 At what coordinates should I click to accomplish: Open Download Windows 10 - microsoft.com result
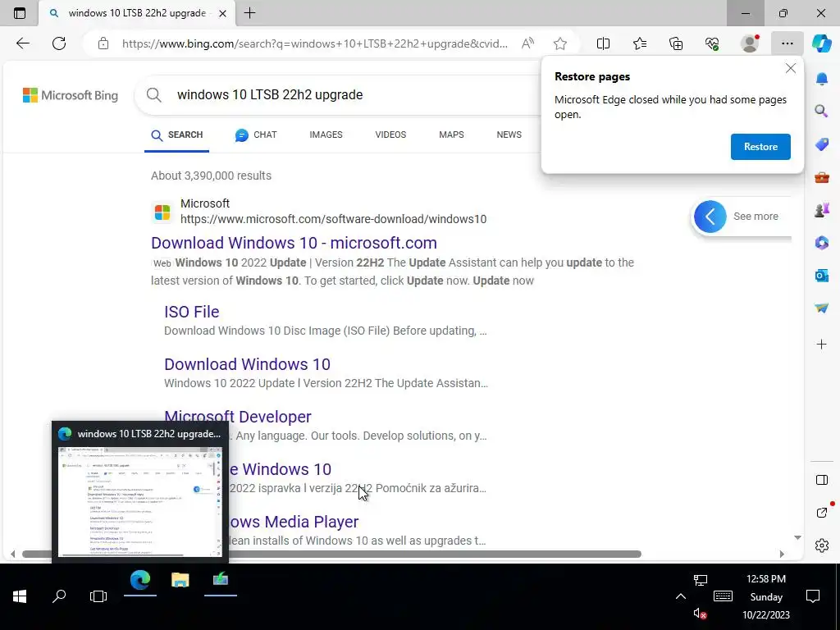click(294, 243)
